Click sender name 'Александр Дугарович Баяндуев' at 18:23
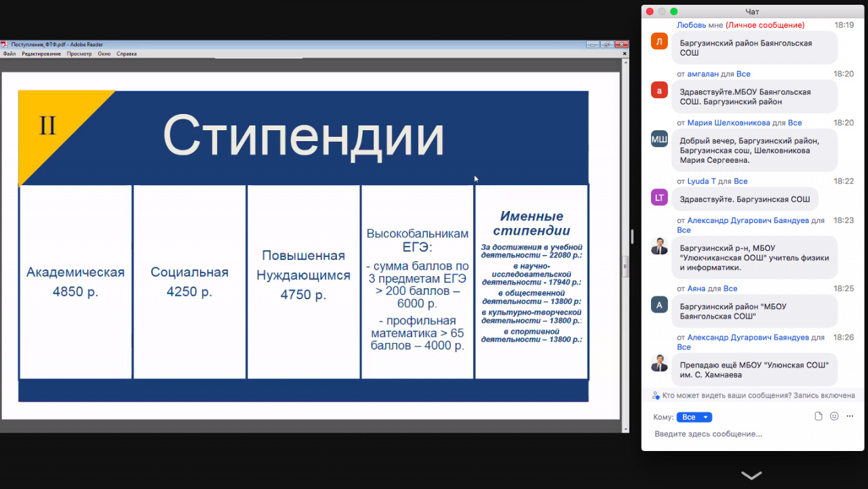This screenshot has height=489, width=868. [748, 220]
